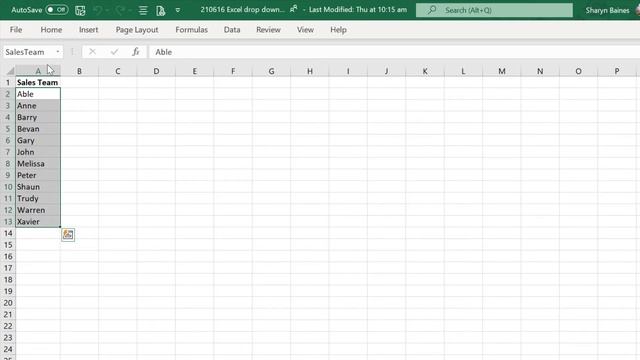640x360 pixels.
Task: Click the Insert Function fx icon
Action: (x=136, y=52)
